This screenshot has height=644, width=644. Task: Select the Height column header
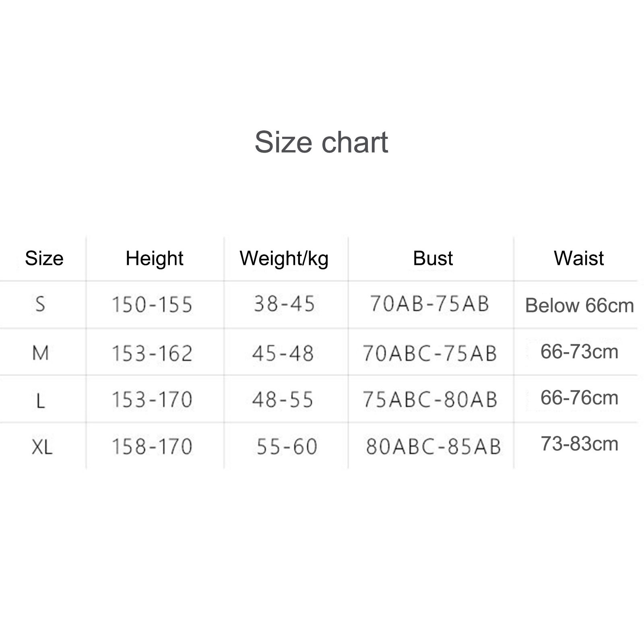point(155,258)
